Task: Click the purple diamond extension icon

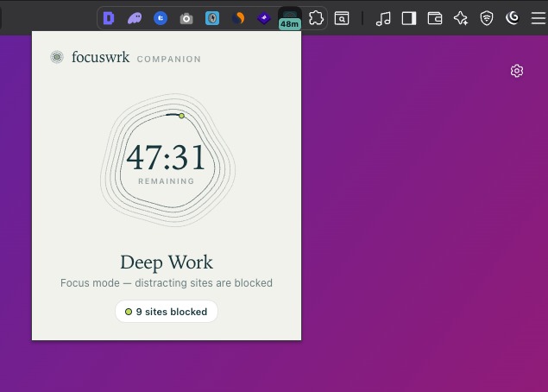Action: pos(264,18)
